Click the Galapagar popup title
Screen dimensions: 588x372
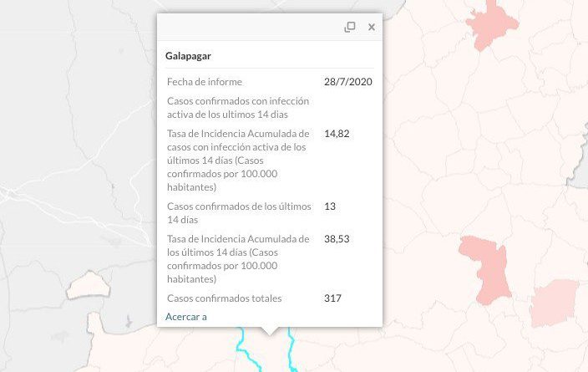(188, 56)
